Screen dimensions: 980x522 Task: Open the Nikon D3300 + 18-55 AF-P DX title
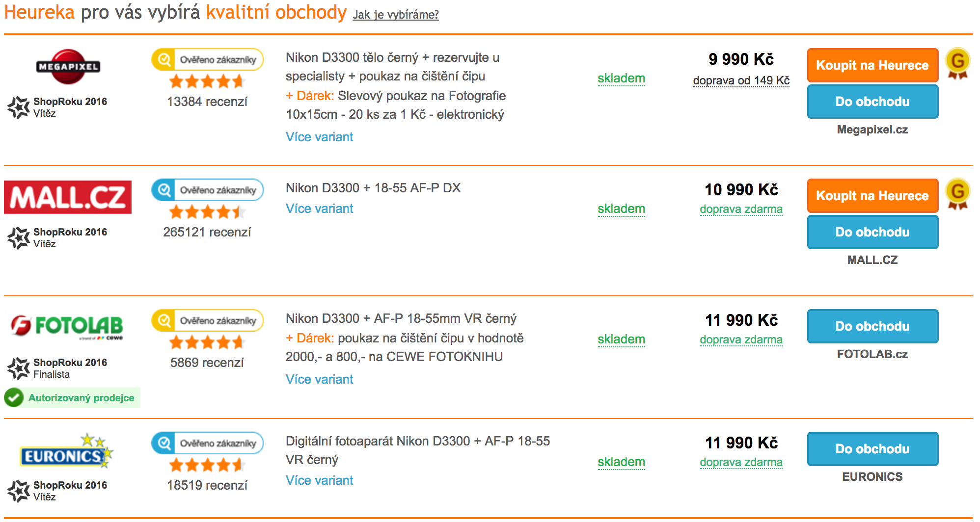click(x=373, y=188)
